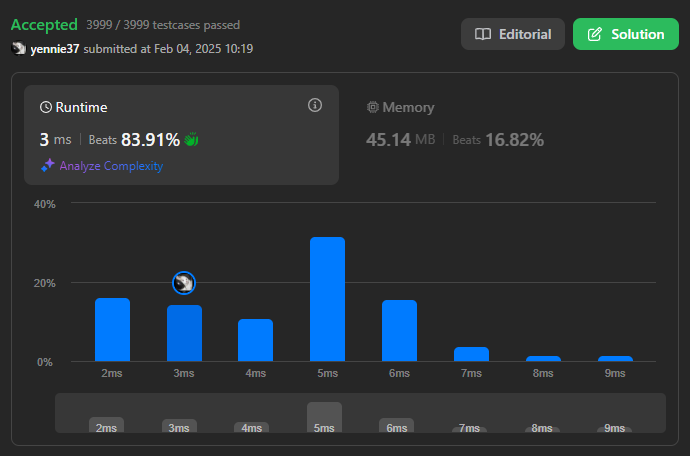This screenshot has height=456, width=690.
Task: Click the 20% y-axis label
Action: pyautogui.click(x=44, y=283)
